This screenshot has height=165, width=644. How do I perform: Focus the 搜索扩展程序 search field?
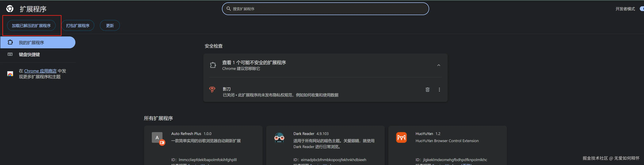pyautogui.click(x=325, y=9)
